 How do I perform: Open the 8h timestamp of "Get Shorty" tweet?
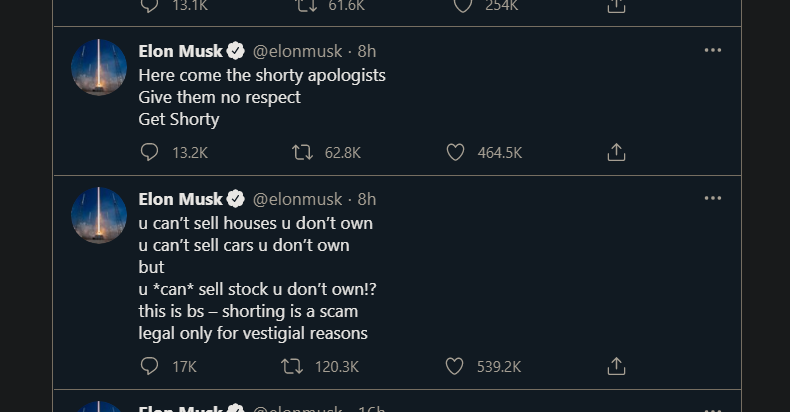tap(367, 51)
